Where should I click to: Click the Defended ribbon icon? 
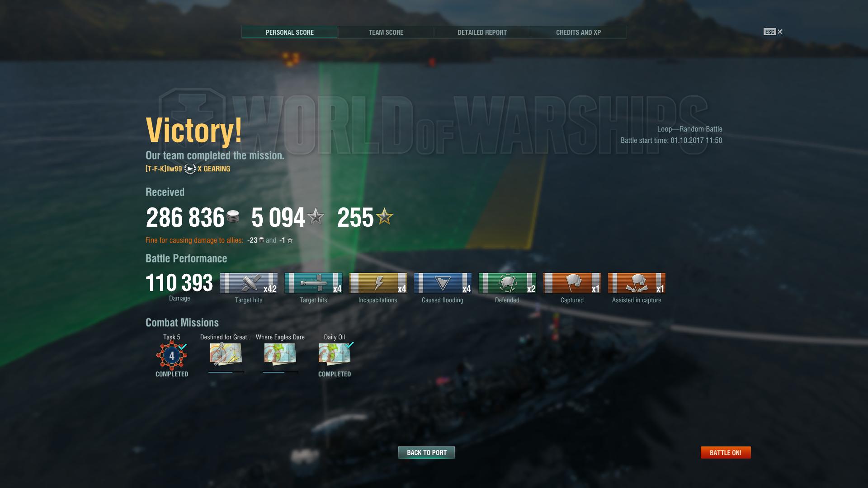click(507, 283)
